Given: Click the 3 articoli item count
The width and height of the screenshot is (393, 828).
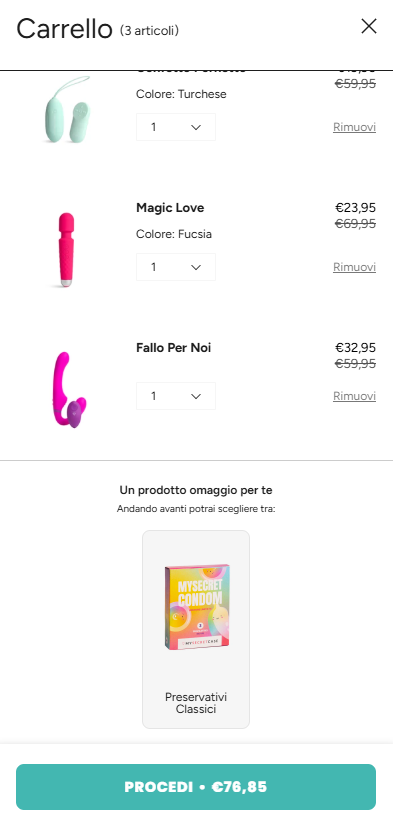Looking at the screenshot, I should (149, 31).
